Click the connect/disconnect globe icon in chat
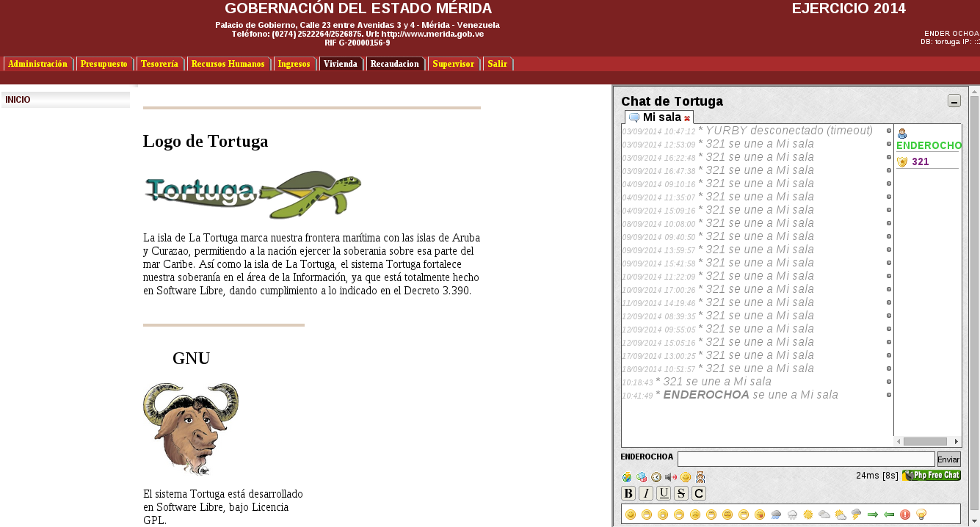The height and width of the screenshot is (527, 980). [627, 477]
